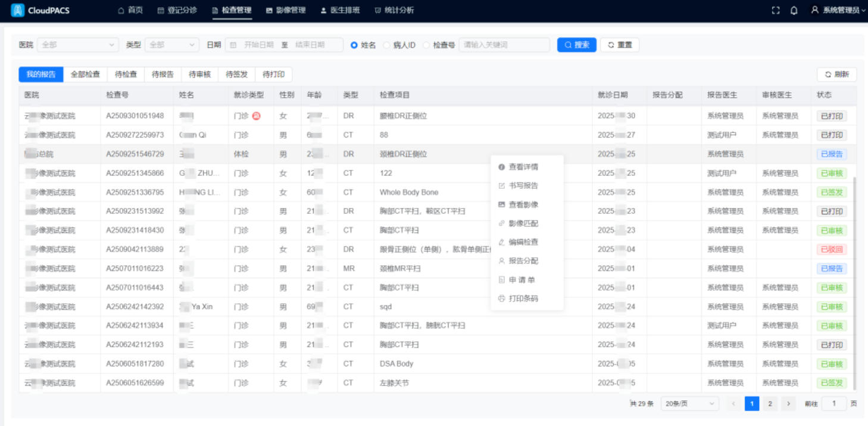The width and height of the screenshot is (868, 426).
Task: Click the calendar icon in date range
Action: pos(233,45)
